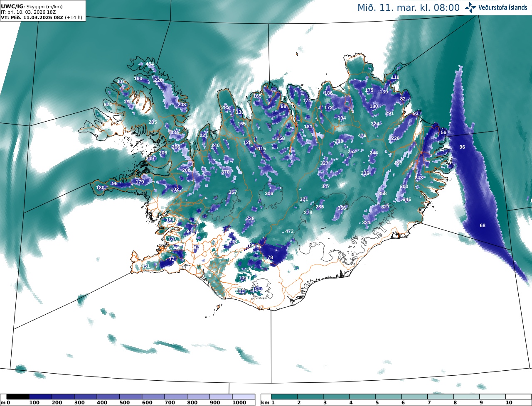
Task: Pick the 5–6 km teal legend swatch
Action: coord(389,397)
